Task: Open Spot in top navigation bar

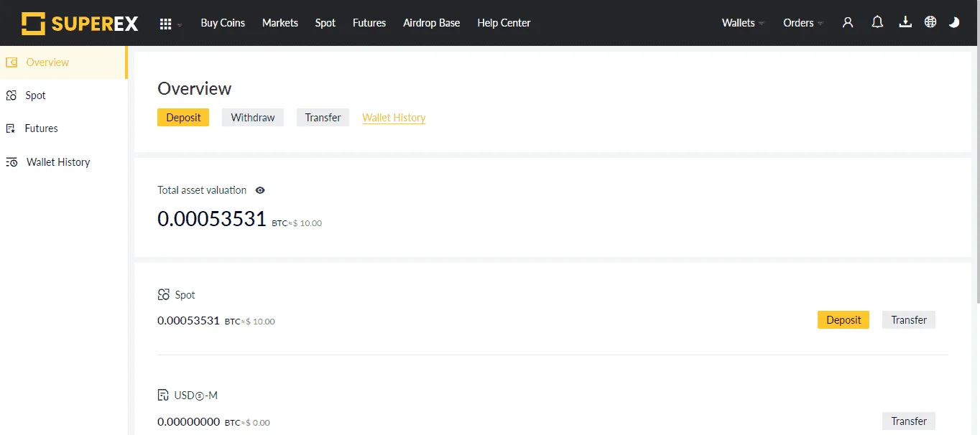Action: pos(325,23)
